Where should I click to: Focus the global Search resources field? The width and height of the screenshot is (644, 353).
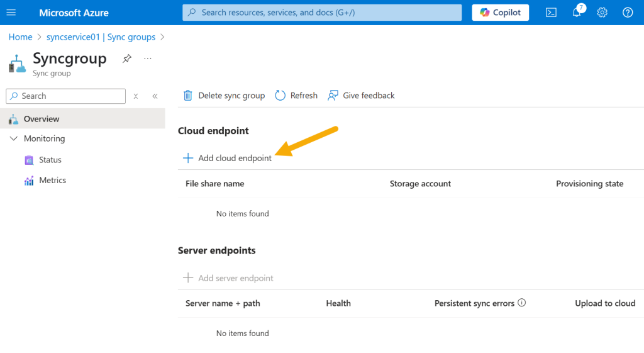tap(322, 13)
